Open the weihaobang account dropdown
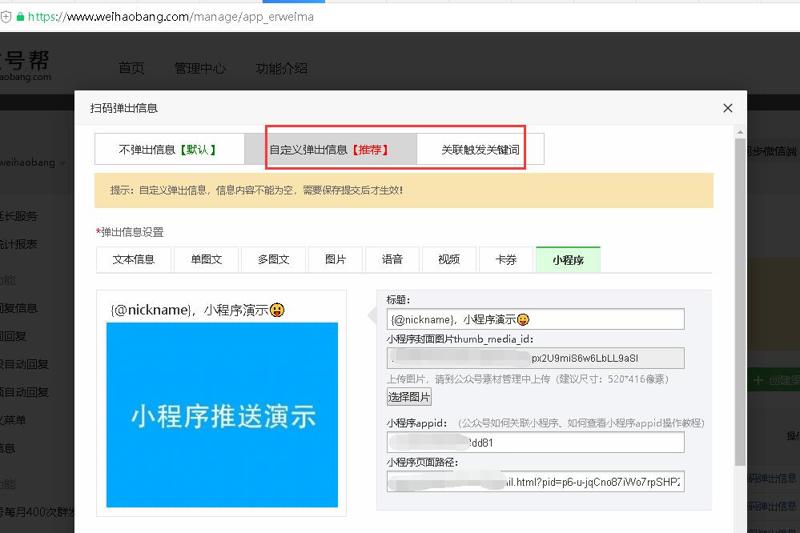 (x=31, y=163)
